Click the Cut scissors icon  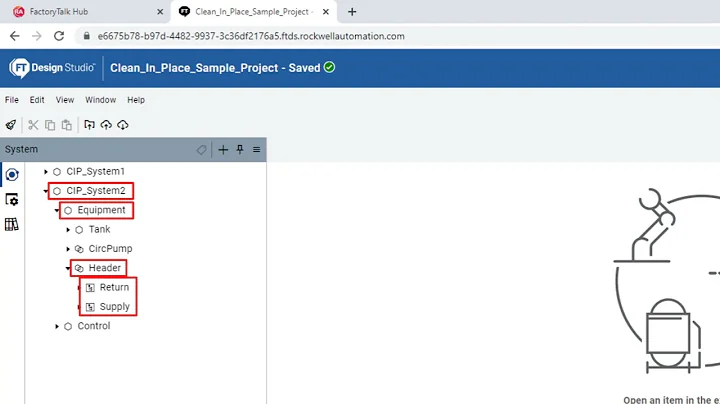[x=33, y=125]
